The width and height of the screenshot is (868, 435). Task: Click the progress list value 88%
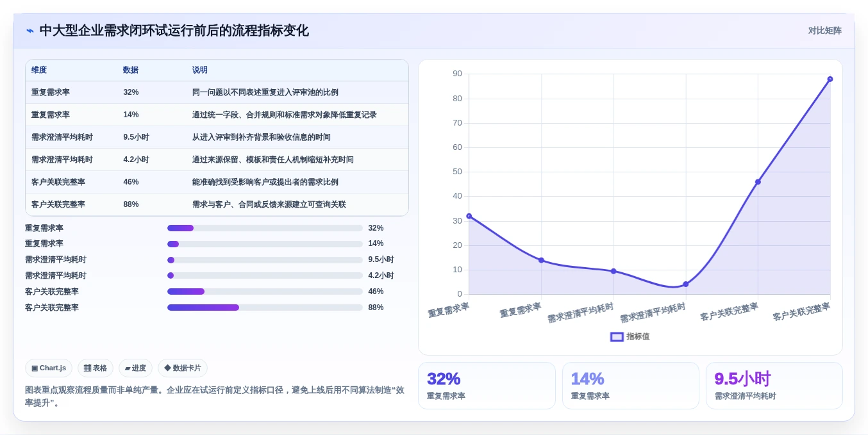coord(376,308)
